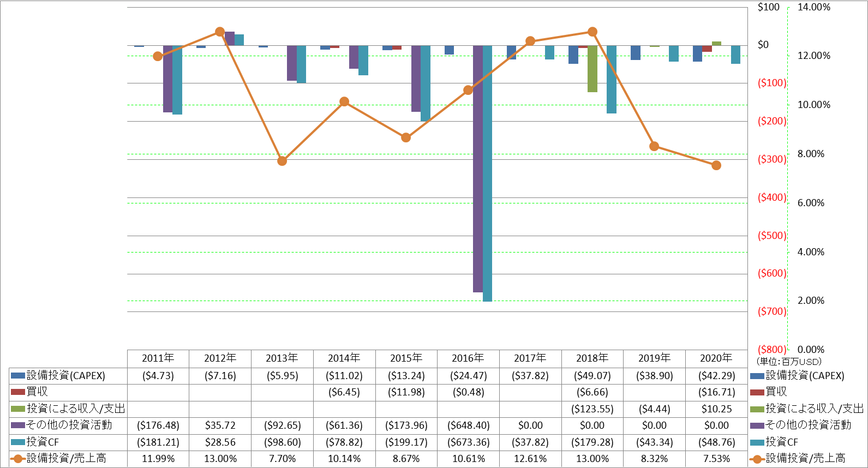Click the $28.56 投資CF cell
Viewport: 868px width, 468px height.
pos(220,442)
